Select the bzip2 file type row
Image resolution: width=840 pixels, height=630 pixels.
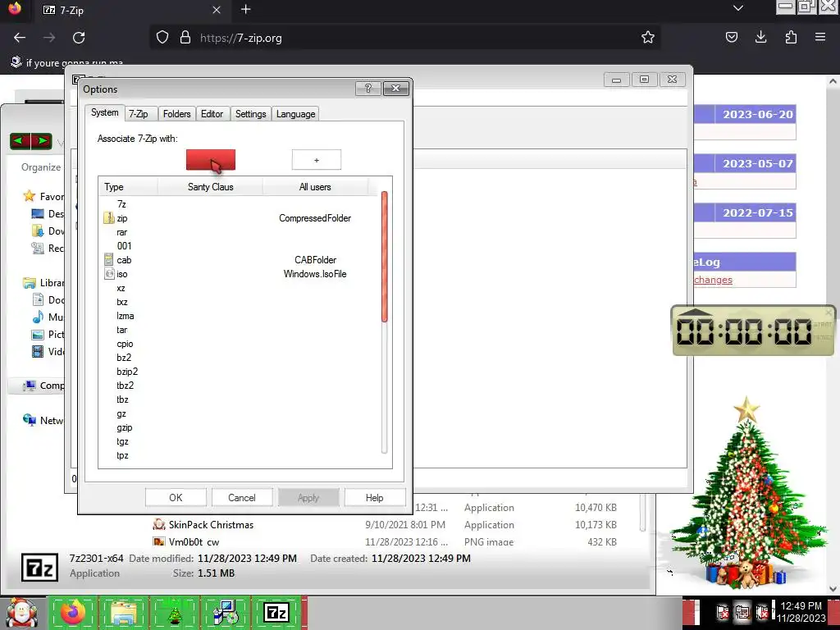(x=239, y=372)
